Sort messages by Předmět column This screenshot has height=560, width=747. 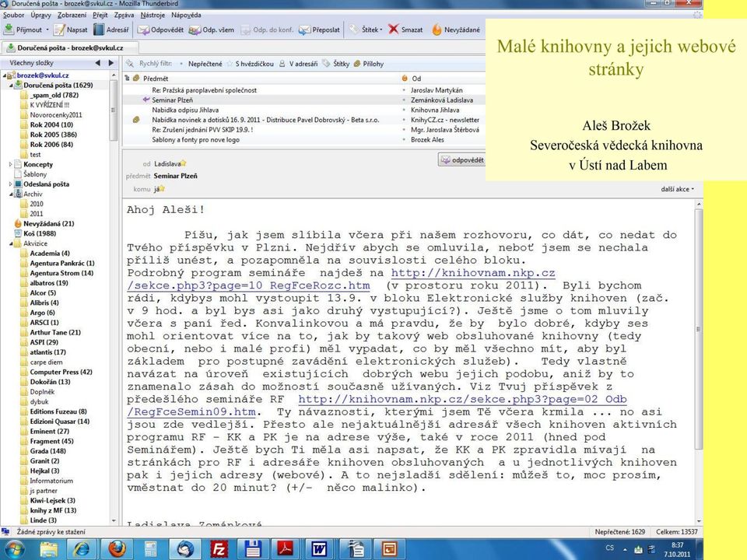point(156,79)
